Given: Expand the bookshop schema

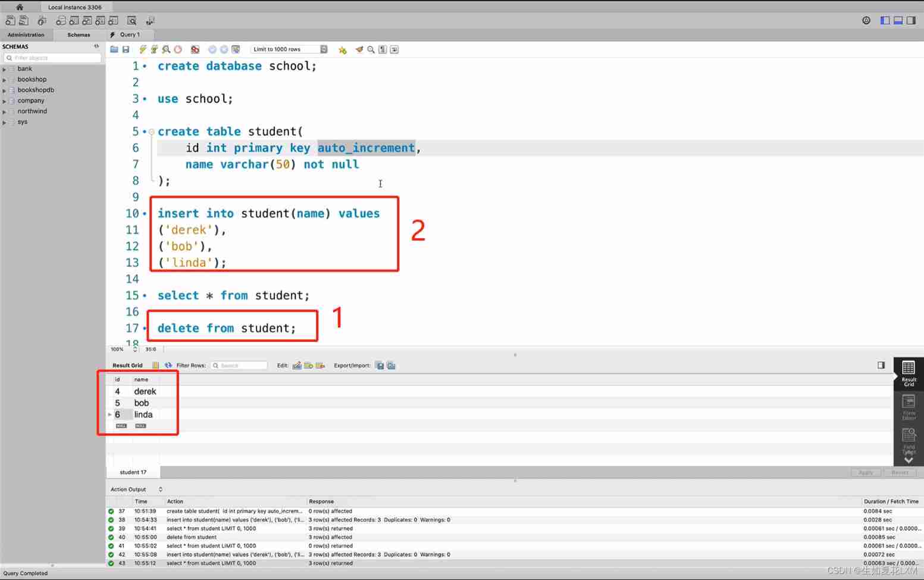Looking at the screenshot, I should 4,80.
